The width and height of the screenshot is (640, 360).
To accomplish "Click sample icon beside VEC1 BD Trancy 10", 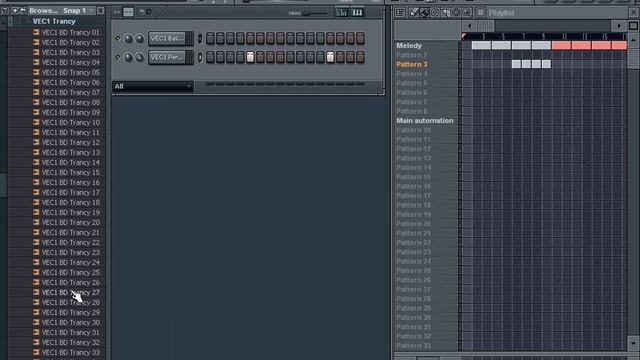I will [x=36, y=122].
